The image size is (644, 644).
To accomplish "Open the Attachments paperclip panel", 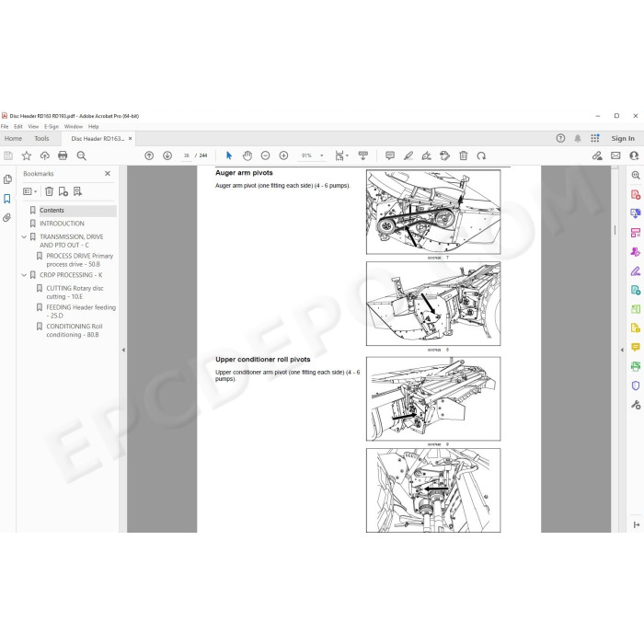I will tap(7, 218).
